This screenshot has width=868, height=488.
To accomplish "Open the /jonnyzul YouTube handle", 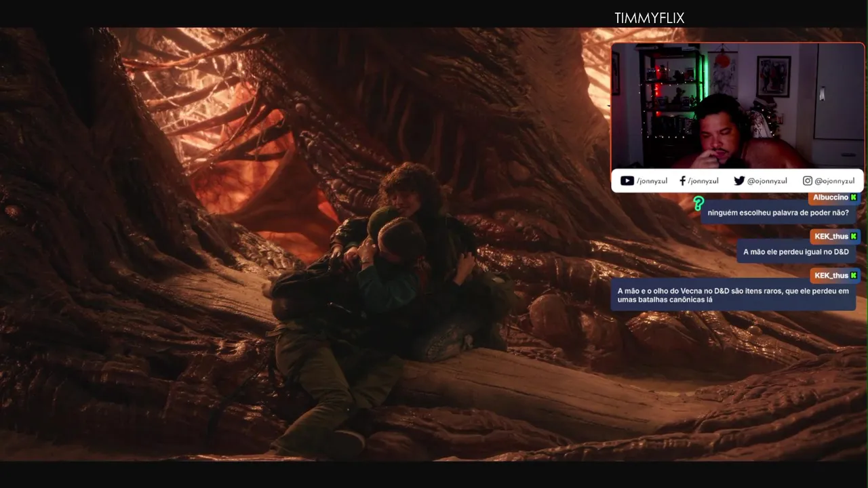I will coord(653,181).
